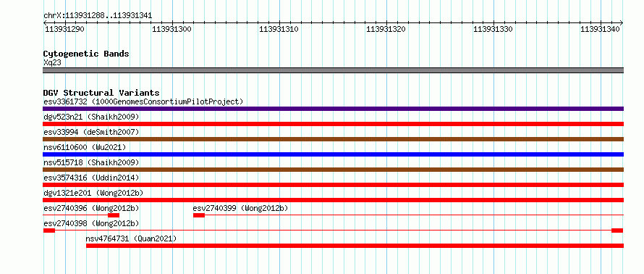Open nsv6110600 (Wu2021) label

point(85,147)
